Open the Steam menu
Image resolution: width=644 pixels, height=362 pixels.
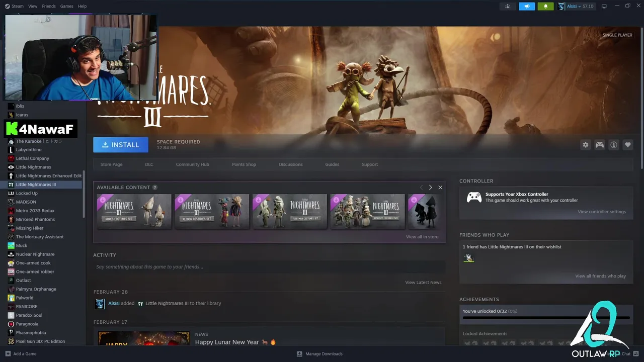pyautogui.click(x=14, y=6)
